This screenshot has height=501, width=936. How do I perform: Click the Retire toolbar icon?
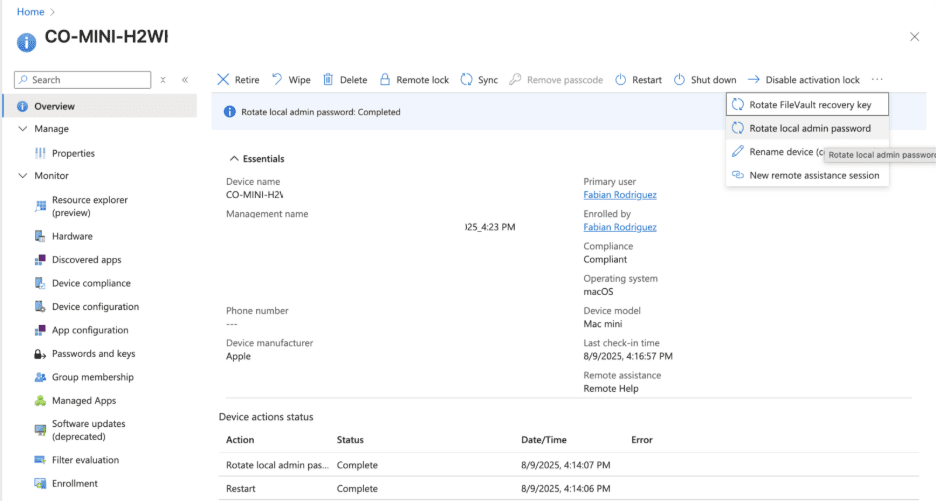(223, 80)
